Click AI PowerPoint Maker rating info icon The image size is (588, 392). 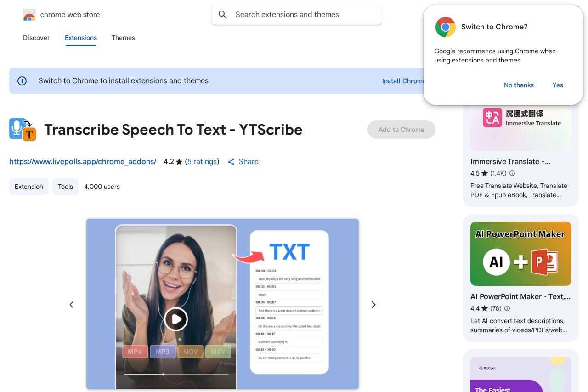507,308
